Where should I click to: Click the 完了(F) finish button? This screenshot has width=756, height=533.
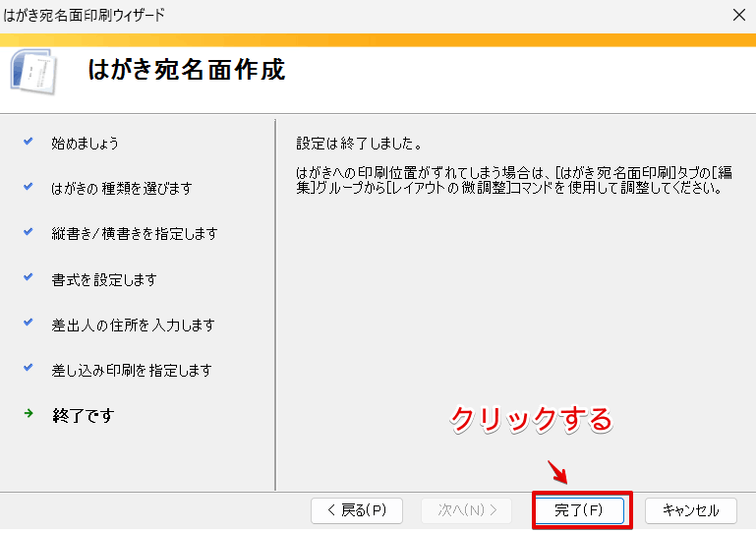coord(580,510)
